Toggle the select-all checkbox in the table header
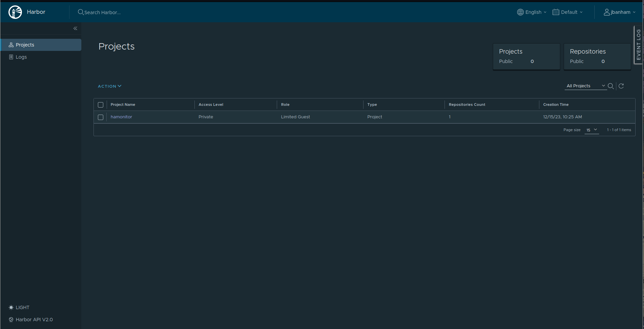The height and width of the screenshot is (329, 644). 100,104
